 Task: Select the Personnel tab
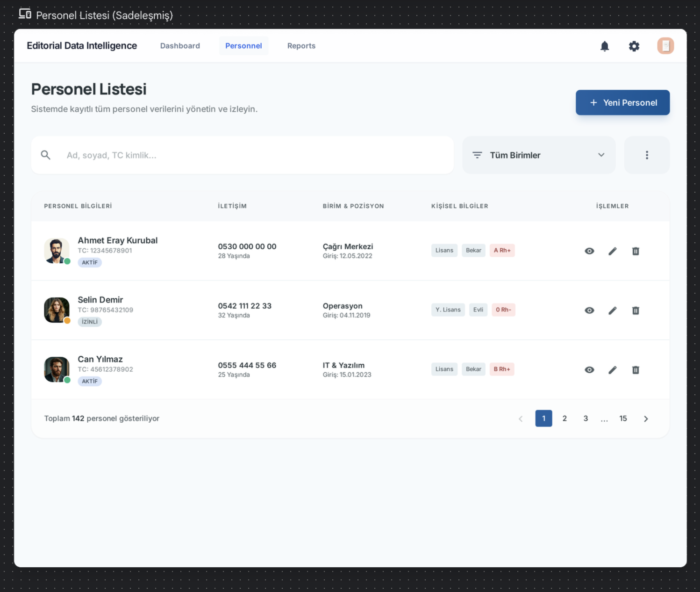(x=243, y=46)
